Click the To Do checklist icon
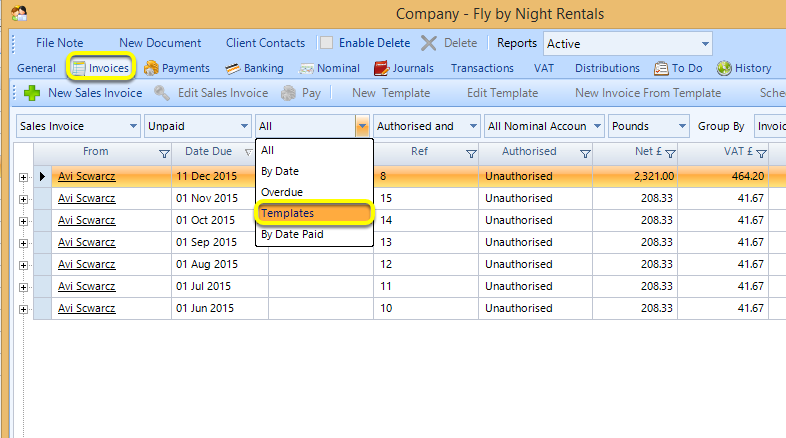This screenshot has width=786, height=438. [x=661, y=68]
